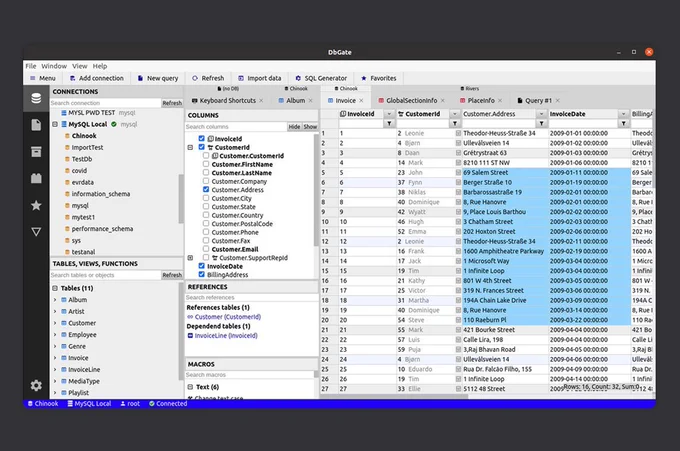Uncheck the InvoiceDate column checkbox
Screen dimensions: 680x451
tap(202, 266)
